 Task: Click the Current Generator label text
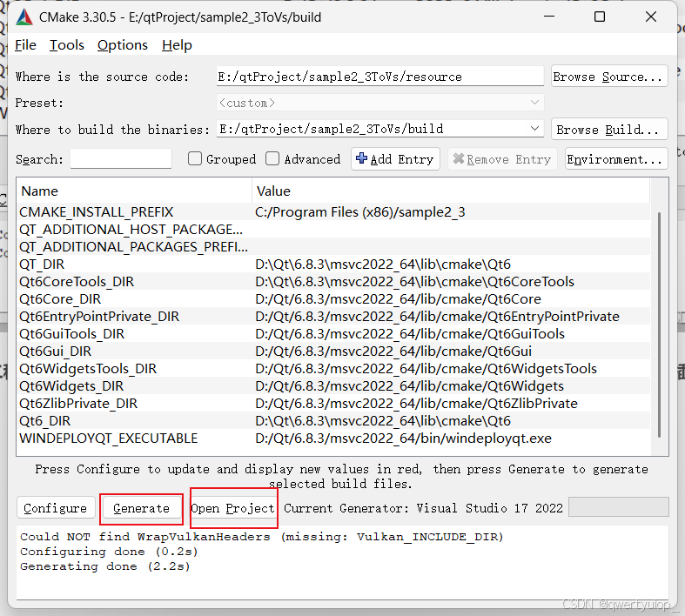pos(423,509)
